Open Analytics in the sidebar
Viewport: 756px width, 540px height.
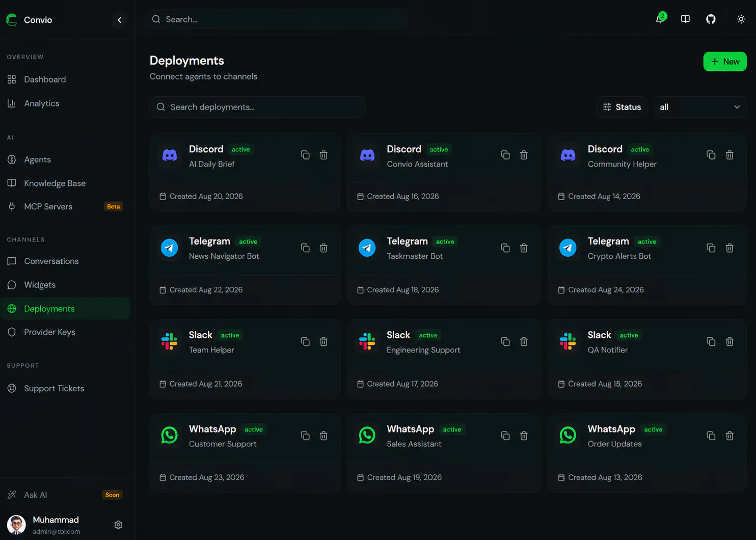click(65, 103)
